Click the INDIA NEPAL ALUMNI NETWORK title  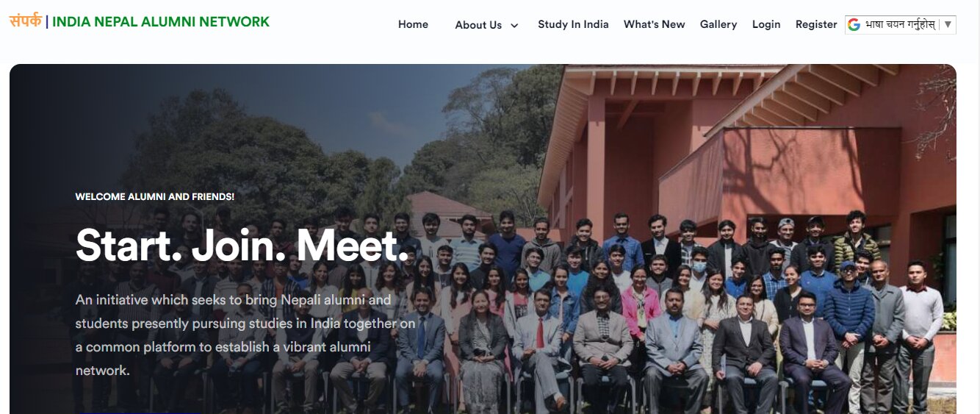click(x=161, y=22)
